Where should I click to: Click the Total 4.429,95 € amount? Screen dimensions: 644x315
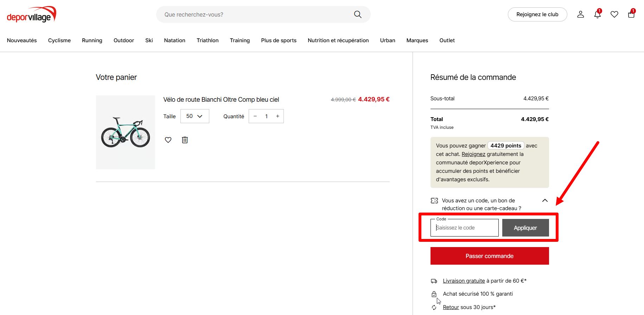pyautogui.click(x=535, y=119)
